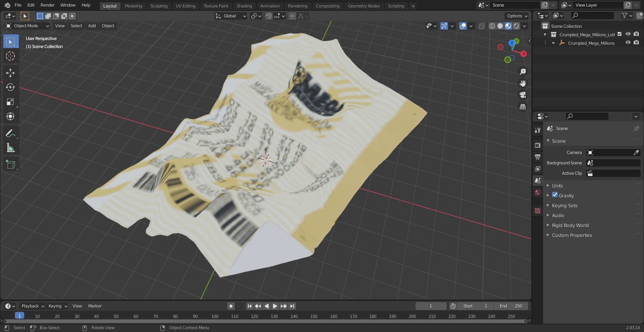Open the View Layer properties tab
The width and height of the screenshot is (644, 332).
(x=537, y=169)
